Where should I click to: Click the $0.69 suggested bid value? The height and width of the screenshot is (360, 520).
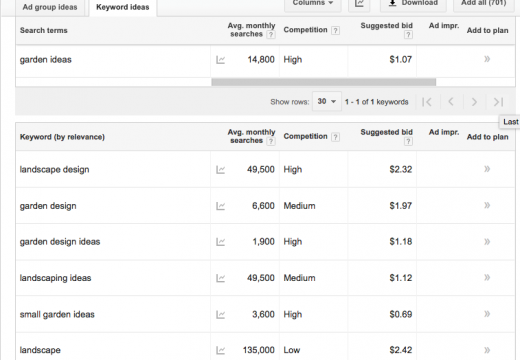pos(401,314)
